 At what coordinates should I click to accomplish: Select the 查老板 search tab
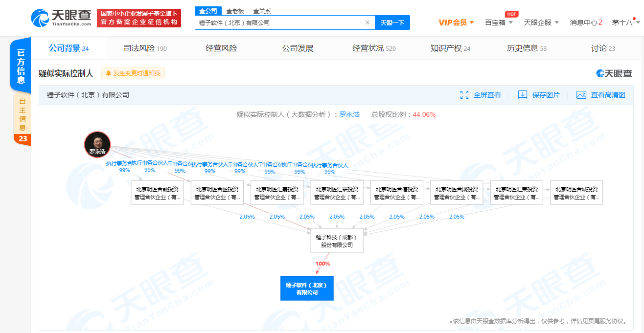tap(235, 11)
